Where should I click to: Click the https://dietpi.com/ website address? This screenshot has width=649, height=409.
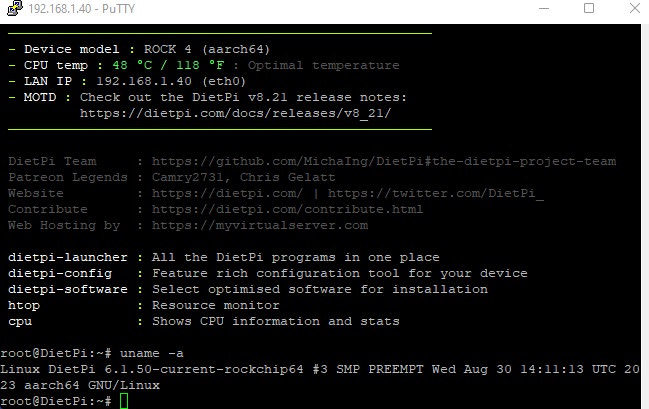tap(227, 193)
